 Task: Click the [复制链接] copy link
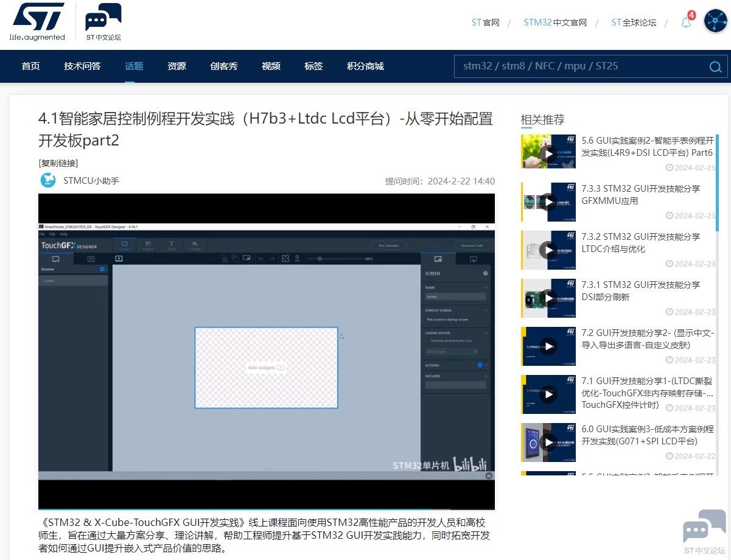58,163
